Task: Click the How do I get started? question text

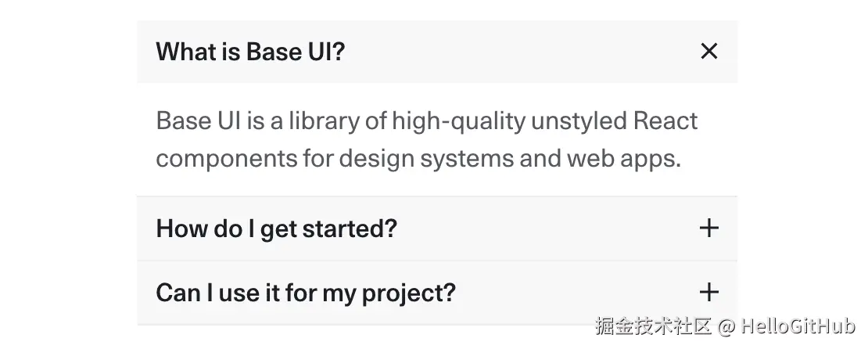Action: (277, 228)
